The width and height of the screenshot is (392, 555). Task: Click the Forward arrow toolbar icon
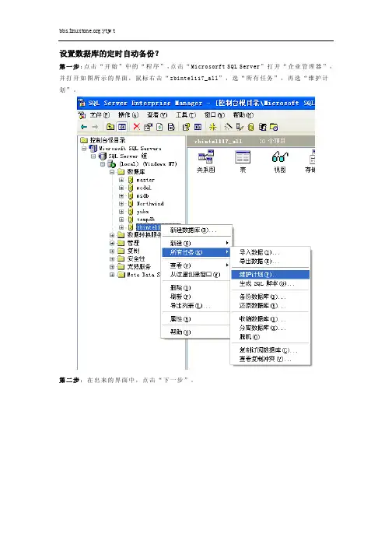pos(95,127)
